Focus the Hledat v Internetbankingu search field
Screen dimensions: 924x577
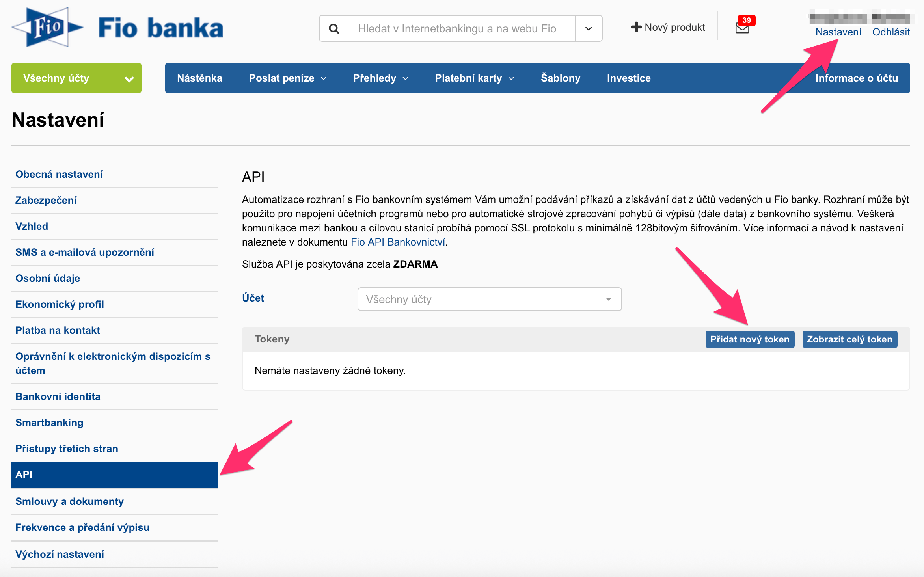pyautogui.click(x=457, y=28)
